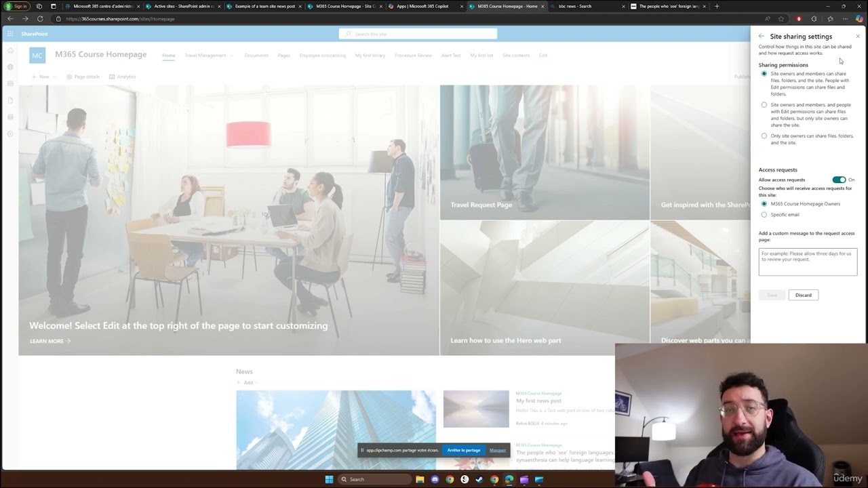Open the My first list nav link
This screenshot has width=868, height=488.
tap(481, 56)
